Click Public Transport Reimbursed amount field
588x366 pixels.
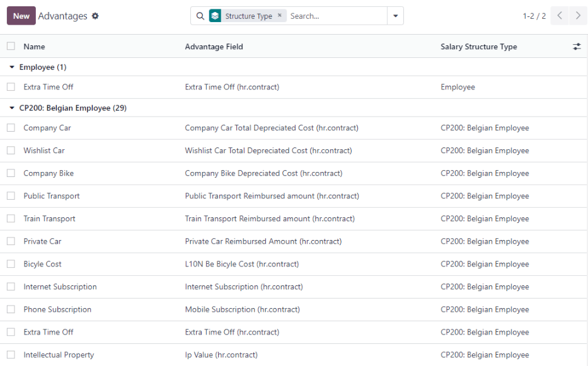(x=272, y=196)
